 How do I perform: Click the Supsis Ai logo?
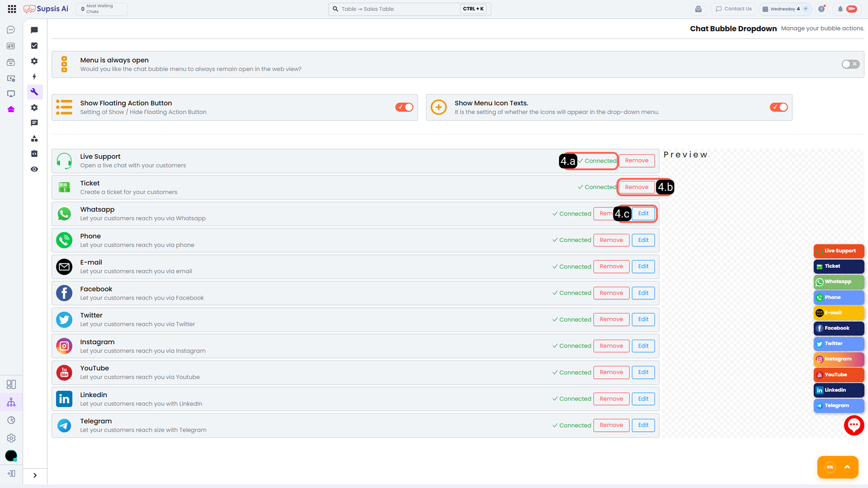(x=46, y=9)
